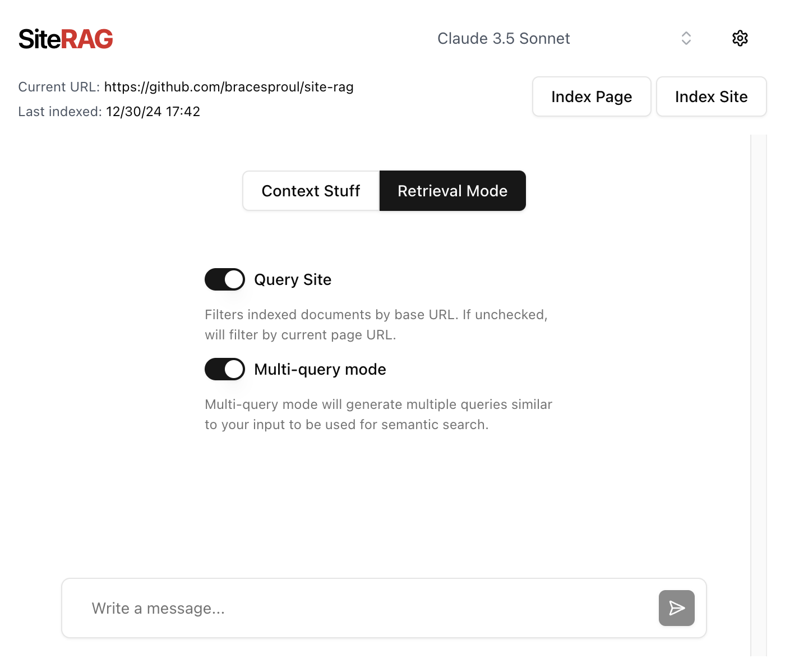Switch to the Context Stuff tab
Viewport: 785px width, 672px height.
coord(311,191)
